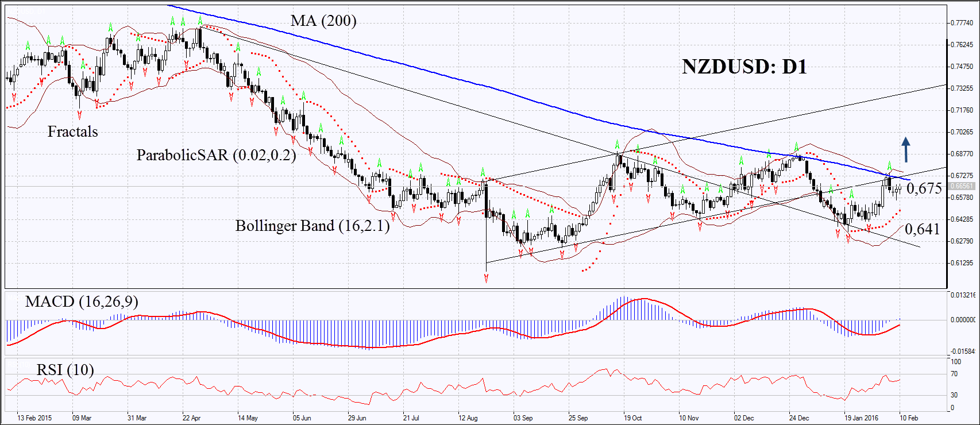Click the 29 Jun date label
The width and height of the screenshot is (980, 425).
click(x=357, y=418)
